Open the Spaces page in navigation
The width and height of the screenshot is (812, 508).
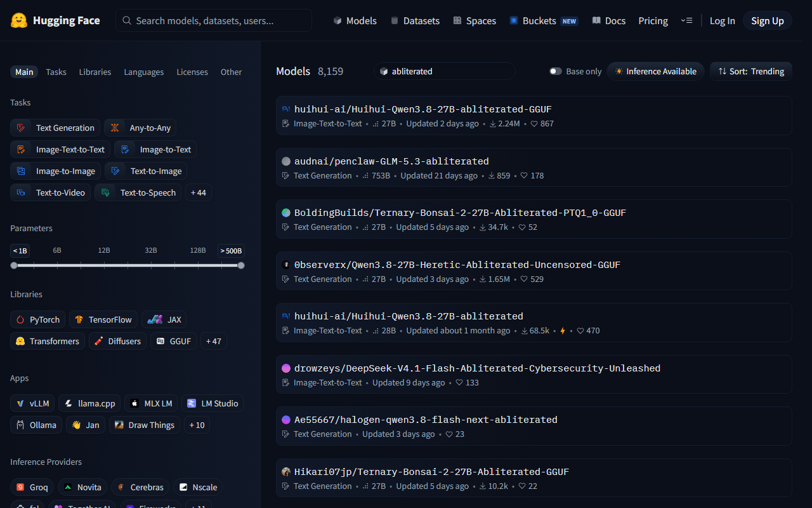click(475, 21)
